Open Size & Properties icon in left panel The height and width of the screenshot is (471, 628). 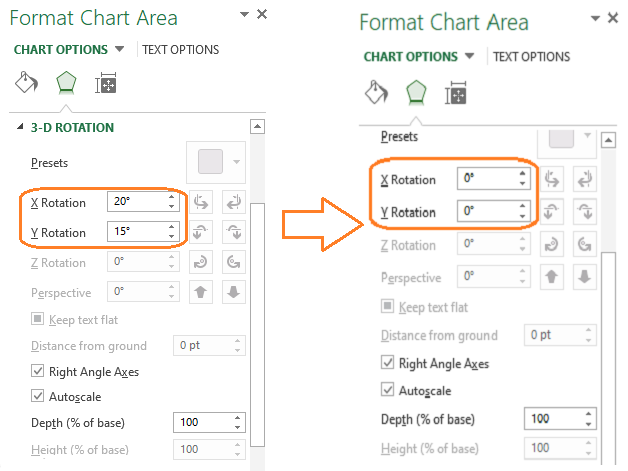(x=106, y=84)
